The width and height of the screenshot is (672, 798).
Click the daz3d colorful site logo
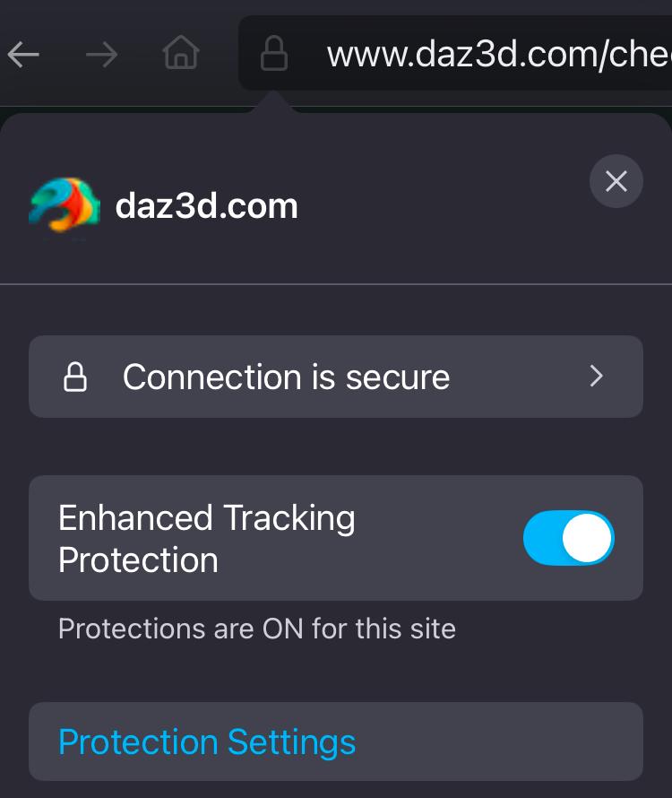[x=64, y=206]
